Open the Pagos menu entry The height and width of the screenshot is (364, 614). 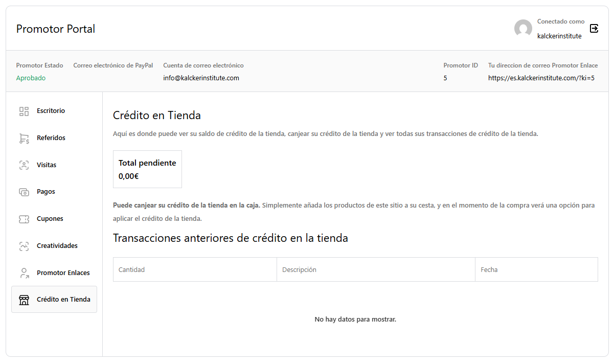(46, 192)
